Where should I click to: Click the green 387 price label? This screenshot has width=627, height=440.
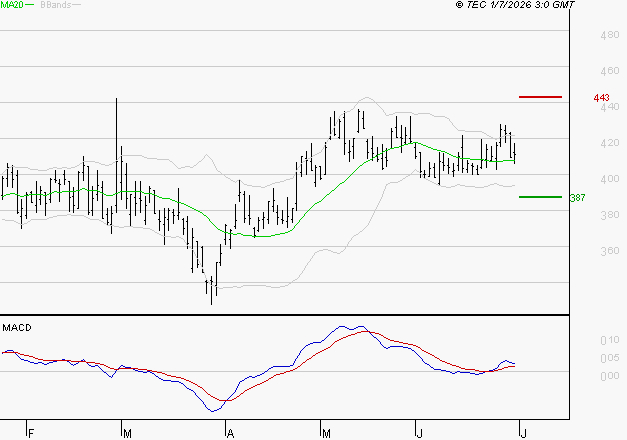[x=577, y=198]
